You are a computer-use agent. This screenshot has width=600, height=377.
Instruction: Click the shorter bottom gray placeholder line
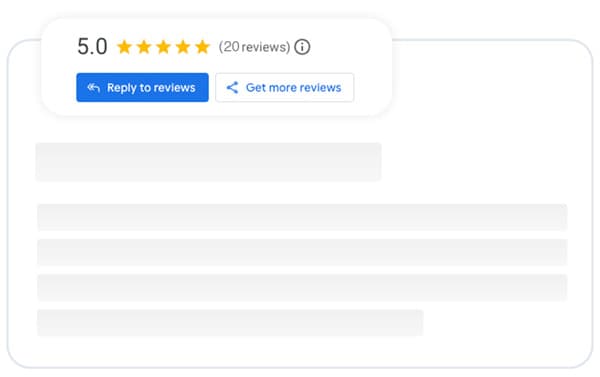coord(230,323)
